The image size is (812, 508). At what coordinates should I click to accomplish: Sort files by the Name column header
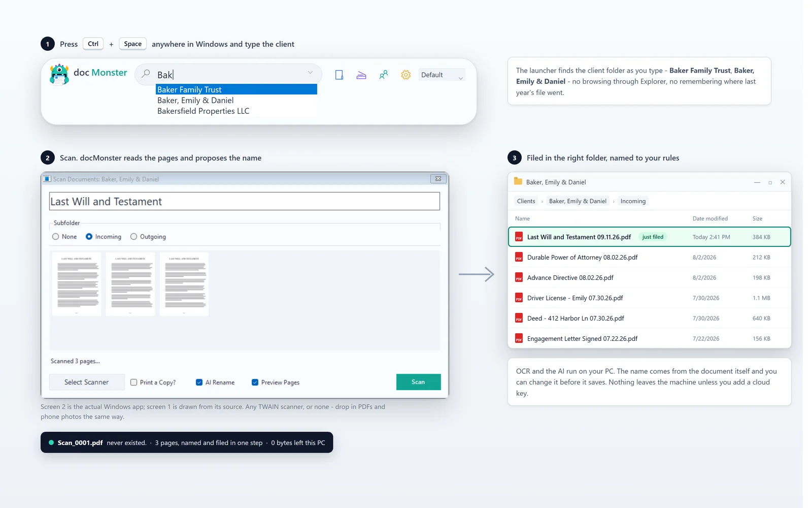(x=522, y=218)
